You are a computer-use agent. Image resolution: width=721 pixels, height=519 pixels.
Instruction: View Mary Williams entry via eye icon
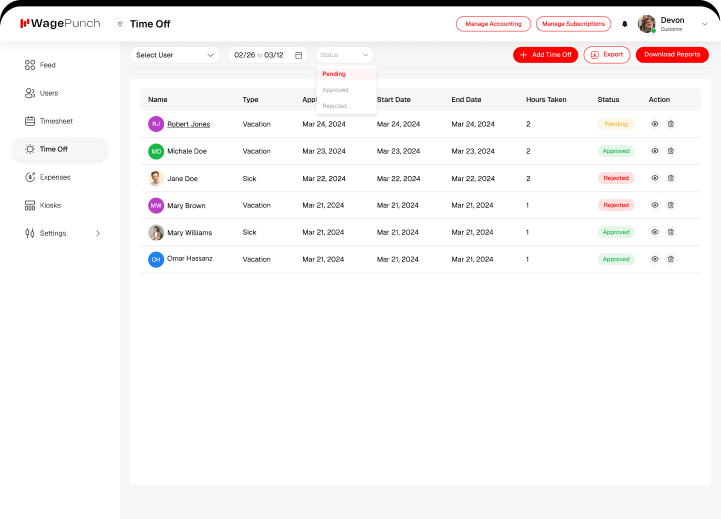click(x=655, y=232)
